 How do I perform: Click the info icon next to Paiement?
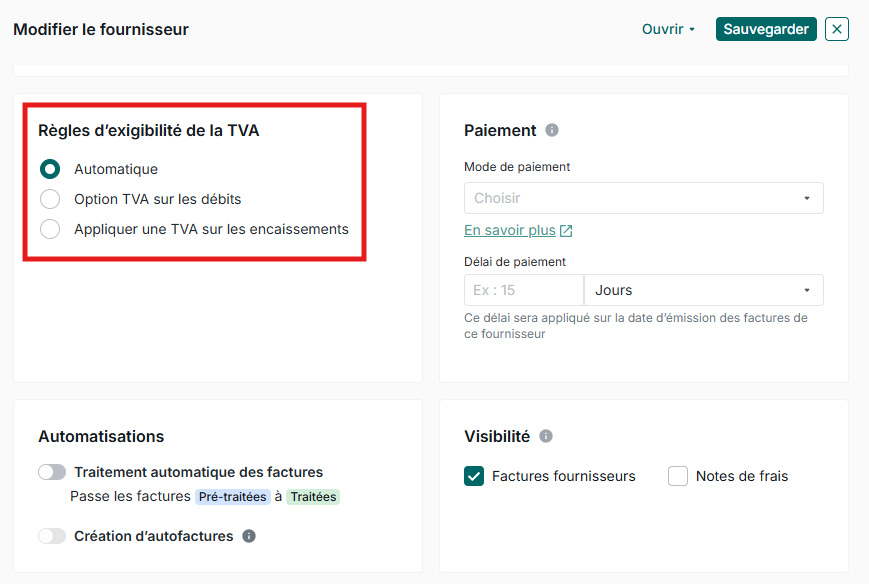tap(552, 130)
